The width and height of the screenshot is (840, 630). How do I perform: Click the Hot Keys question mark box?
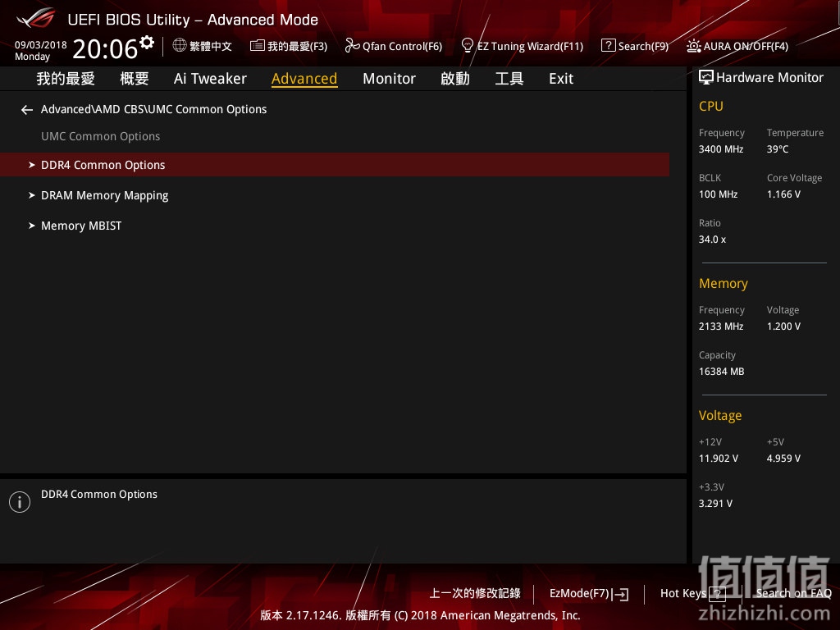tap(717, 594)
